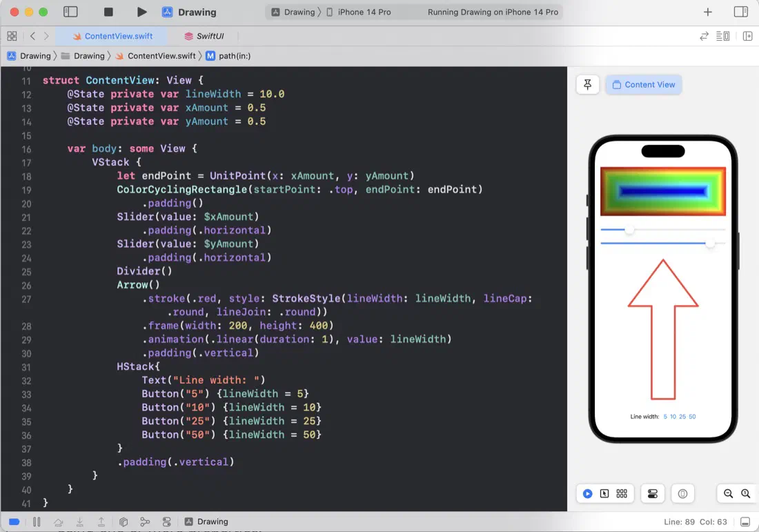Open canvas device settings
The image size is (759, 532).
click(653, 494)
